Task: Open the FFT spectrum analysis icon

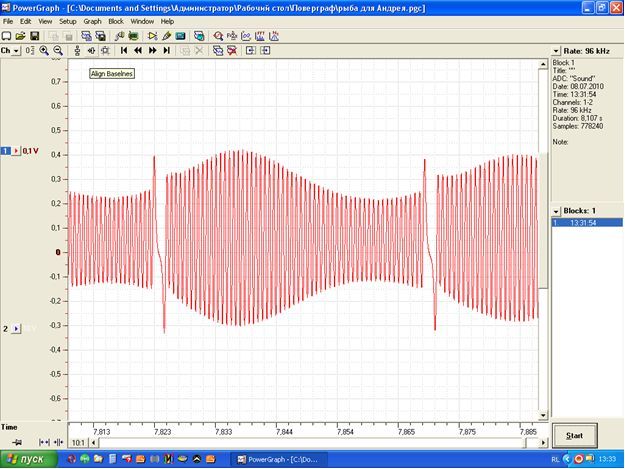Action: [259, 36]
